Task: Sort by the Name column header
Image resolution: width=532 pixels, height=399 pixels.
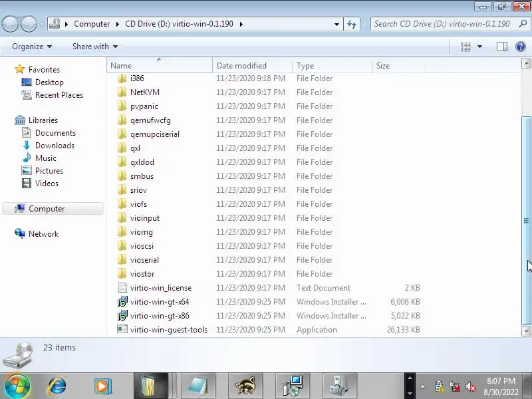Action: (x=160, y=65)
